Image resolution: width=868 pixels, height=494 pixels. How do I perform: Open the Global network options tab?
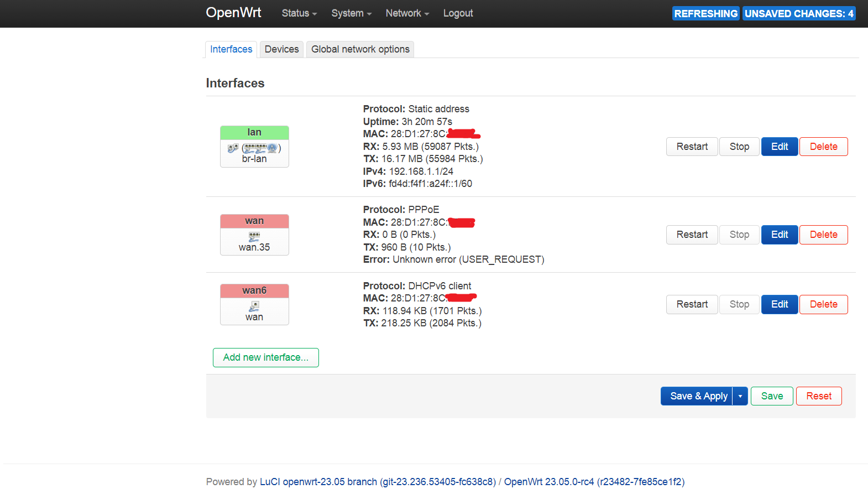click(360, 49)
